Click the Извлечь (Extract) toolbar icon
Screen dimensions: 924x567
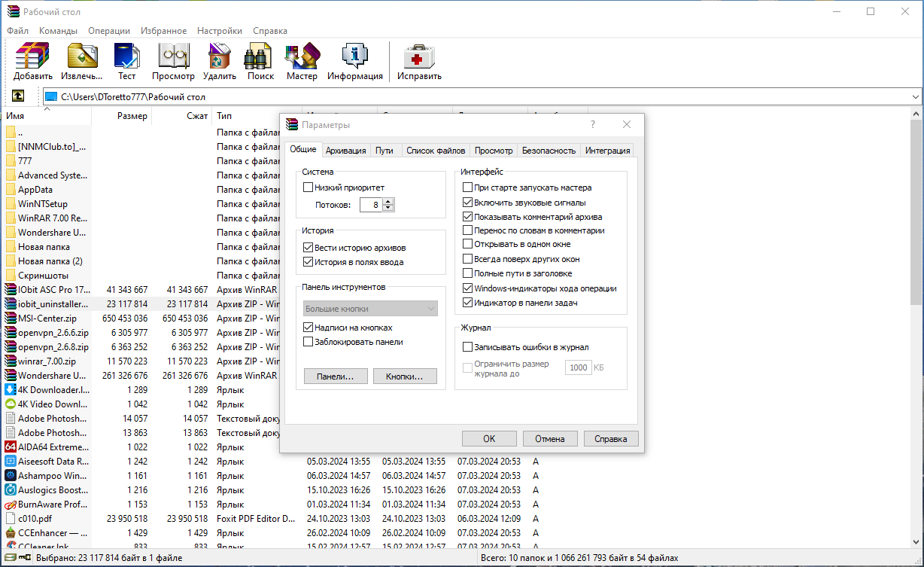[x=82, y=56]
